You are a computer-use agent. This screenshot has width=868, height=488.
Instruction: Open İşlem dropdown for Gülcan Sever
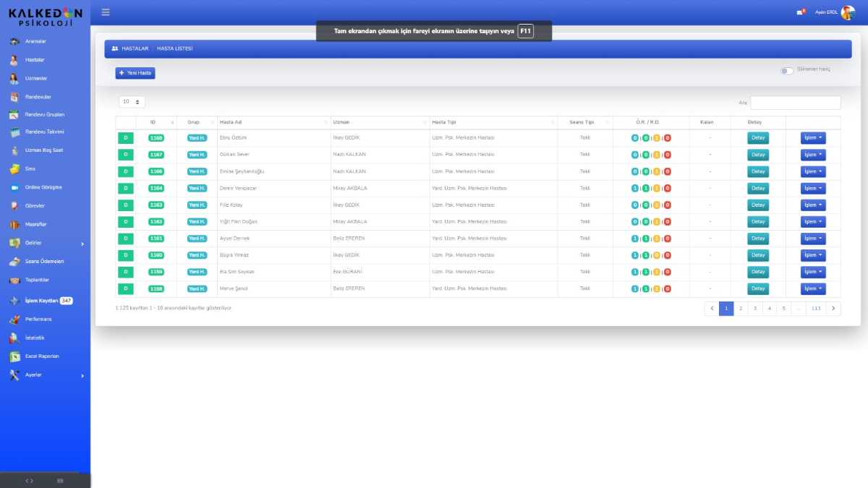pyautogui.click(x=813, y=155)
